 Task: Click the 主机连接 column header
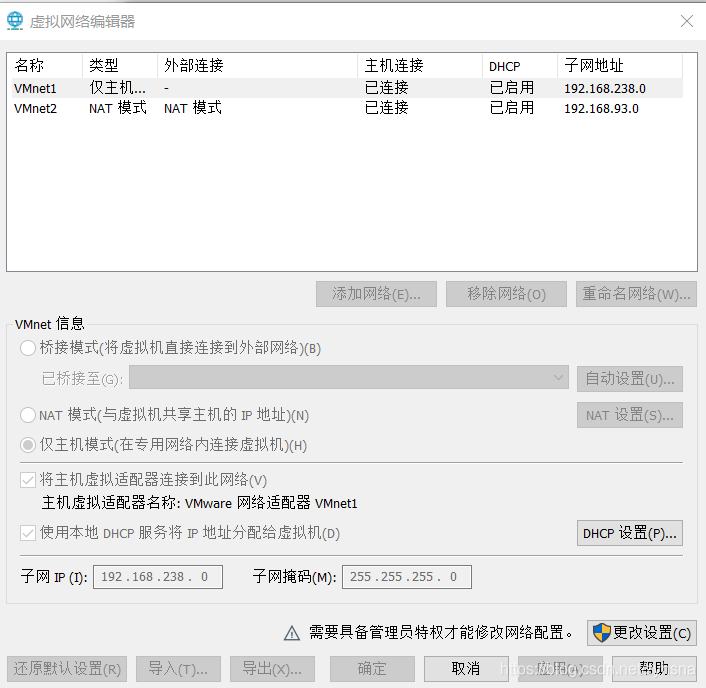coord(420,66)
